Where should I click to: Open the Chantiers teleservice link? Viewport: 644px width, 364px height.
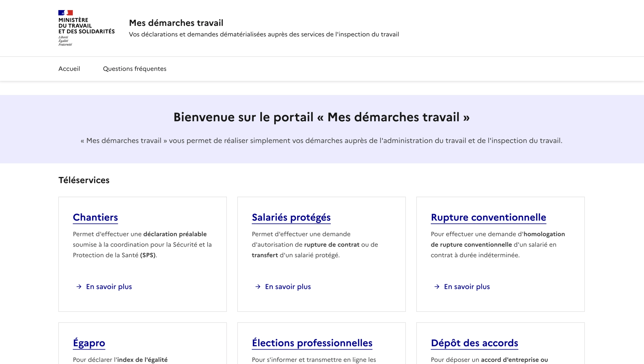tap(95, 217)
